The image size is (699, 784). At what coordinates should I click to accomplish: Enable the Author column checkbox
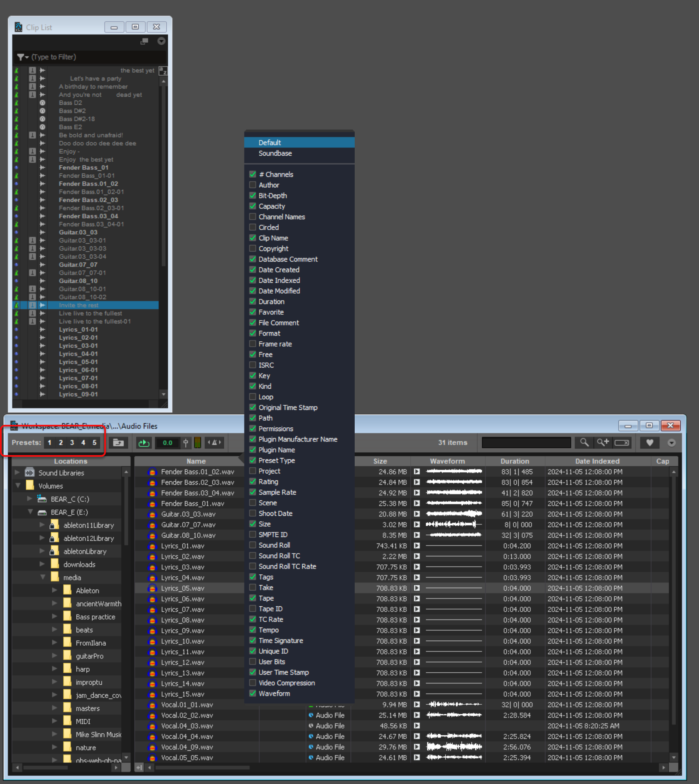tap(253, 185)
